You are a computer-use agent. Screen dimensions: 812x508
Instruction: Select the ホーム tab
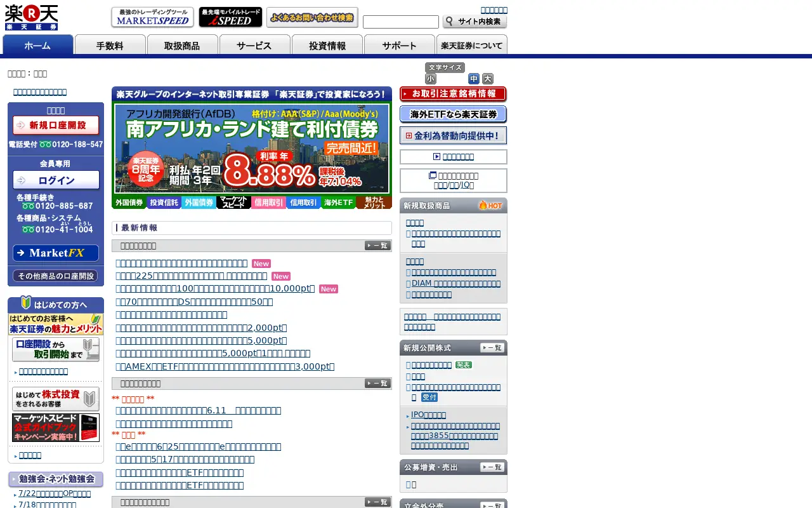pyautogui.click(x=38, y=45)
